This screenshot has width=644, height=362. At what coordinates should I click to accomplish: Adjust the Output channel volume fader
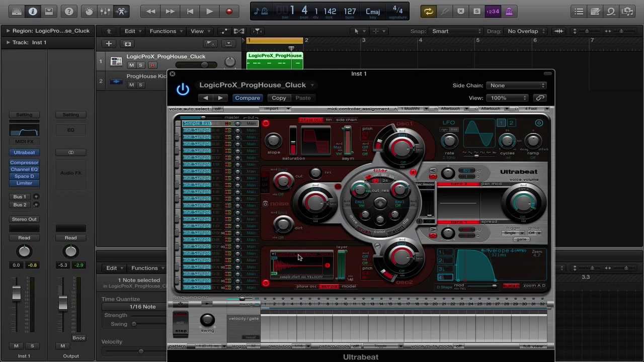(x=63, y=302)
